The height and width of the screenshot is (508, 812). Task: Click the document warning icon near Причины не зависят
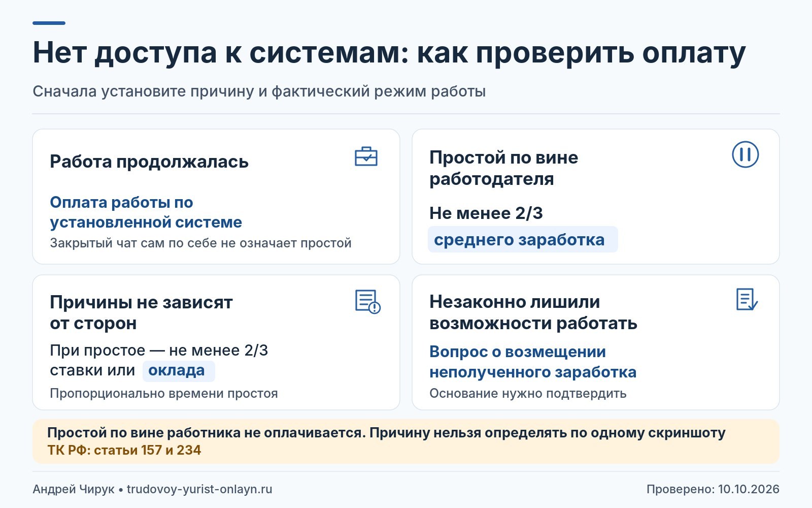[x=367, y=301]
